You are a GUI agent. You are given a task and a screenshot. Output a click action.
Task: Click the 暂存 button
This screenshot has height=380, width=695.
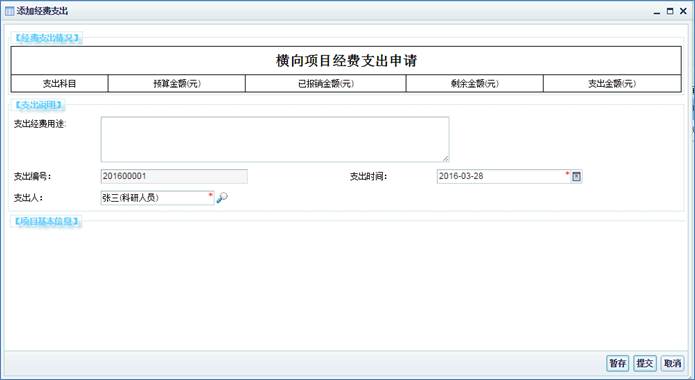click(x=617, y=363)
